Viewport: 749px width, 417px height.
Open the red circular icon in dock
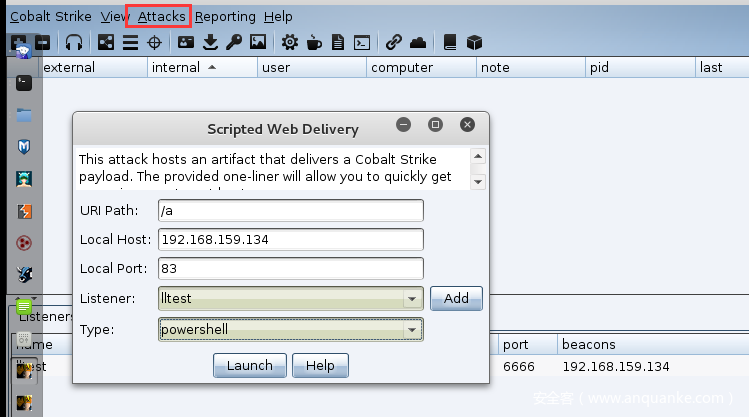tap(24, 243)
